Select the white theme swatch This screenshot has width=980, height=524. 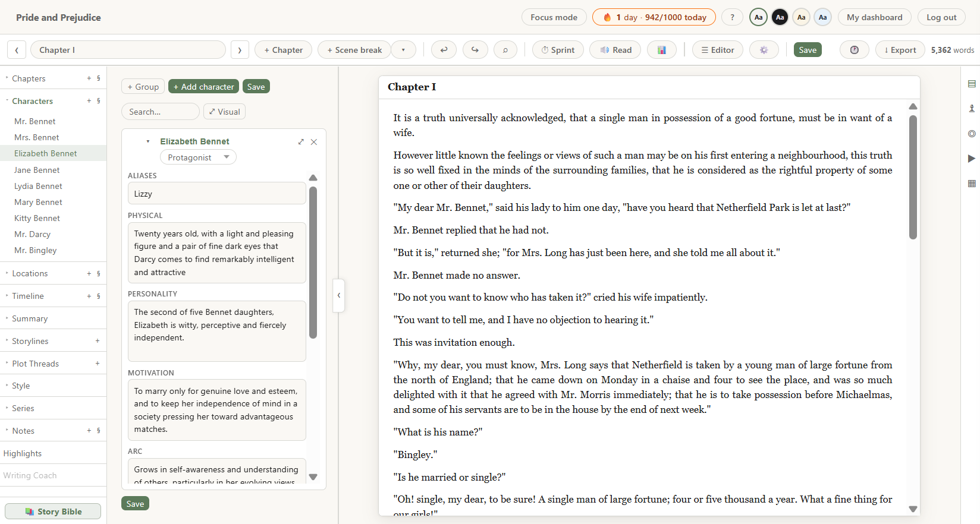(x=758, y=17)
